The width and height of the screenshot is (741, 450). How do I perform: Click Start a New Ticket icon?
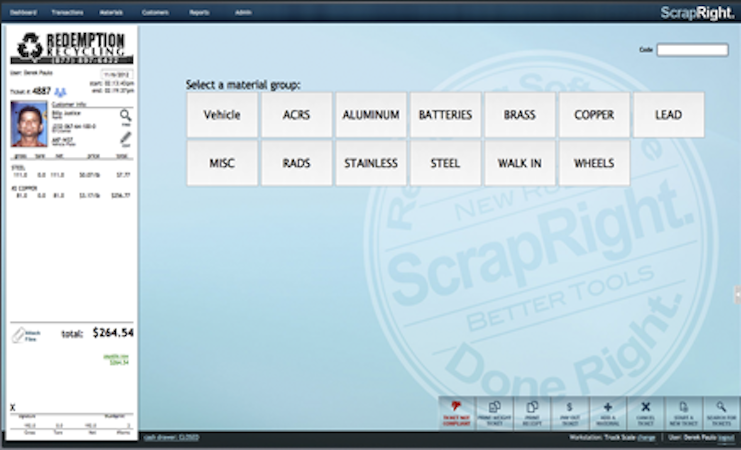click(683, 407)
